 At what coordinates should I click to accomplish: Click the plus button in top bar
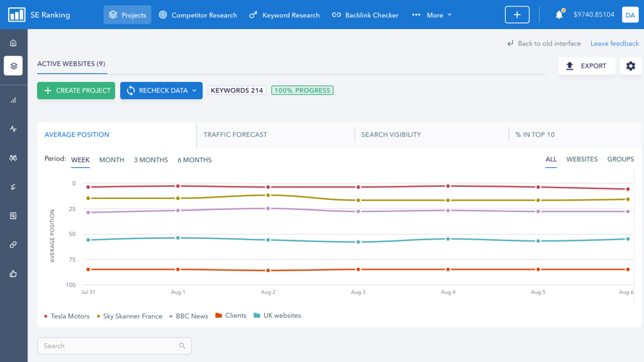point(517,14)
